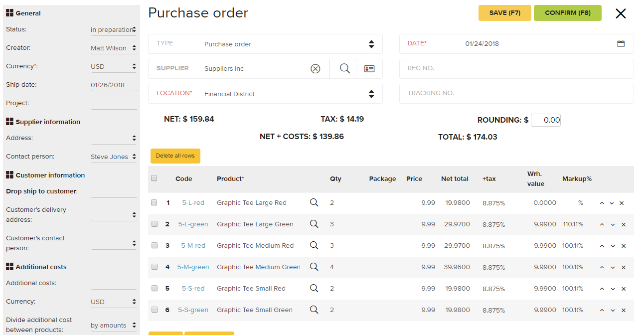Screen dimensions: 644x335
Task: Click the Tracking No. field
Action: coord(516,94)
